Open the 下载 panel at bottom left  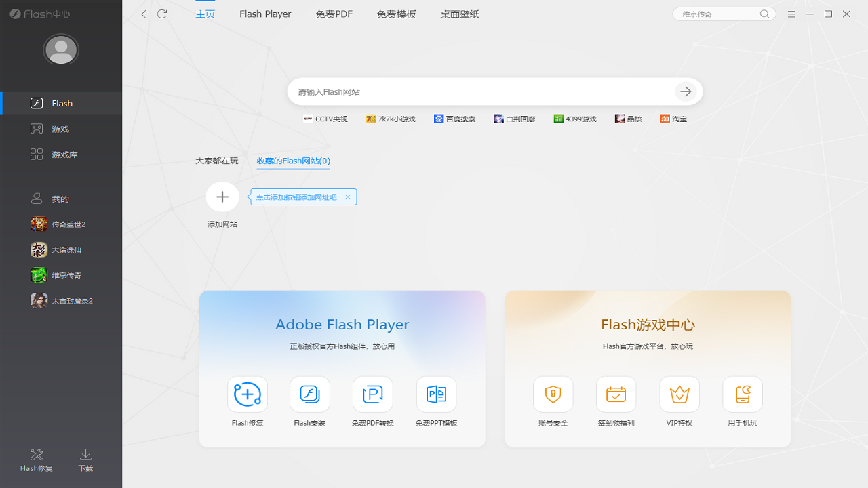point(85,460)
